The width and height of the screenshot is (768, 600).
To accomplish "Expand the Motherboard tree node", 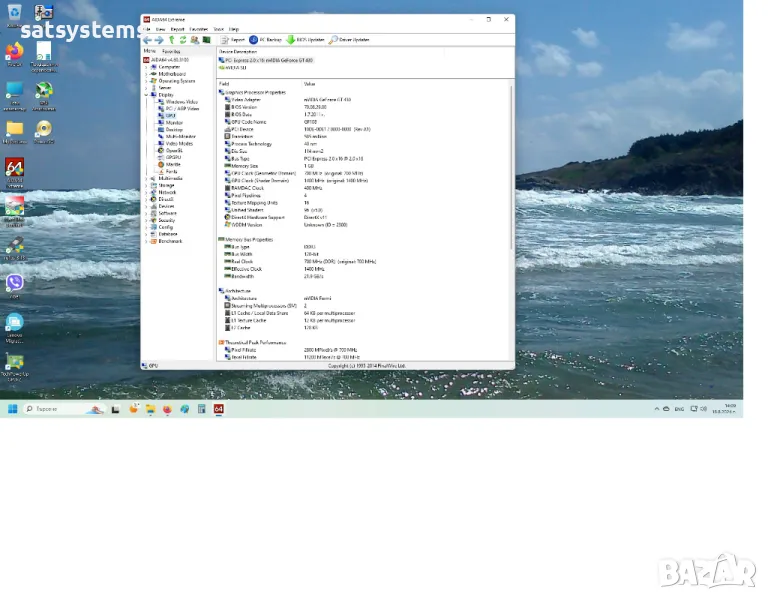I will pyautogui.click(x=148, y=74).
